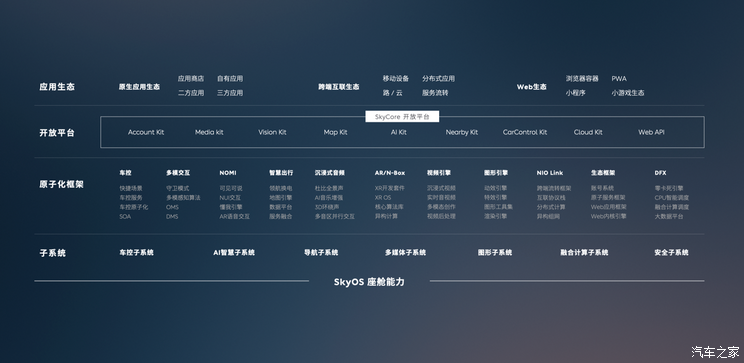The height and width of the screenshot is (363, 744).
Task: Click the SkyOS 座舱能力 title
Action: pos(369,282)
